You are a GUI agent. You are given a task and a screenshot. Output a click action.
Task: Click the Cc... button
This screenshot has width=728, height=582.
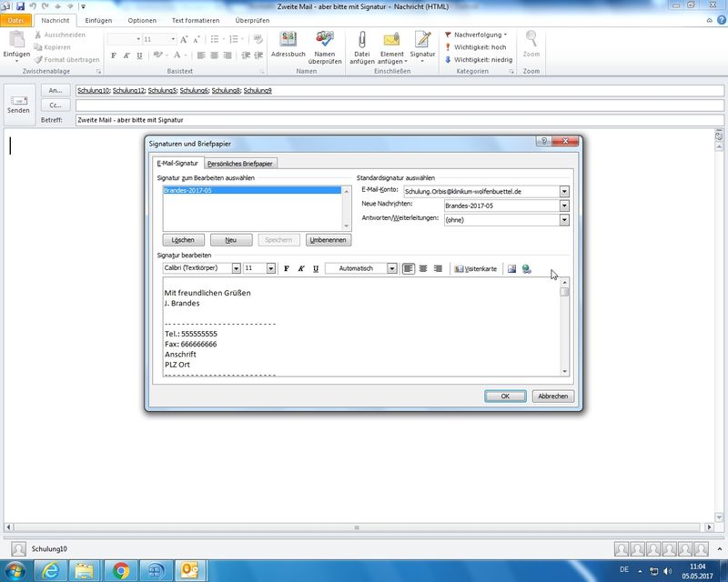56,105
